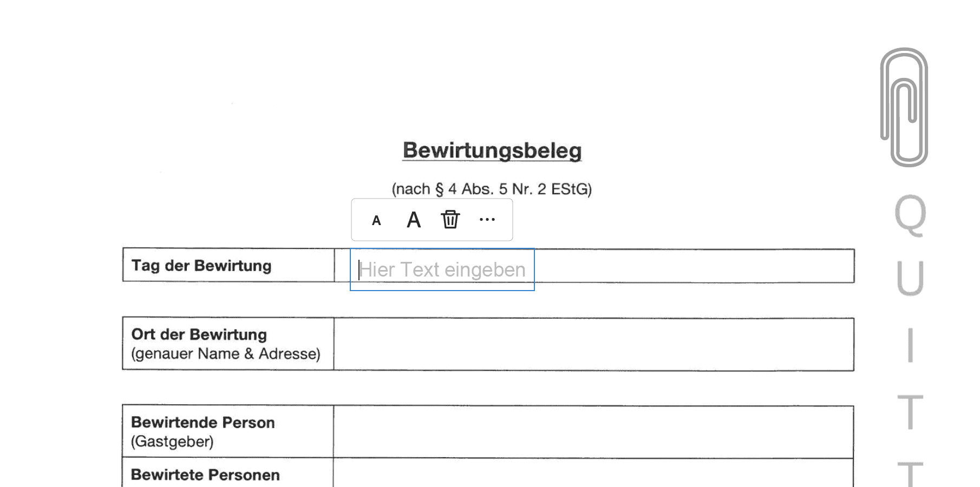Image resolution: width=980 pixels, height=487 pixels.
Task: Click the 'Bewirtende Person' label
Action: [x=203, y=422]
